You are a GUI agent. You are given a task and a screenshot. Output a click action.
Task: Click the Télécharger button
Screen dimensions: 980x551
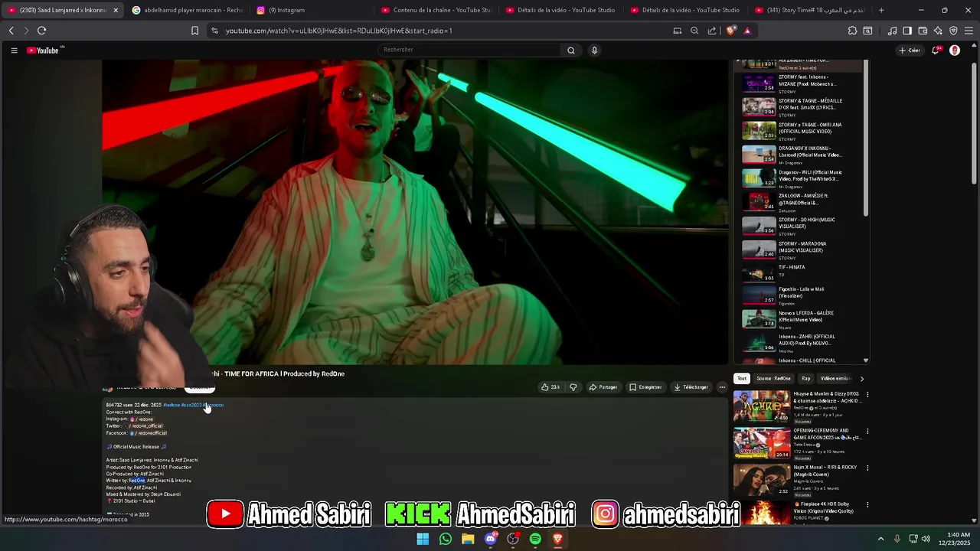coord(691,387)
